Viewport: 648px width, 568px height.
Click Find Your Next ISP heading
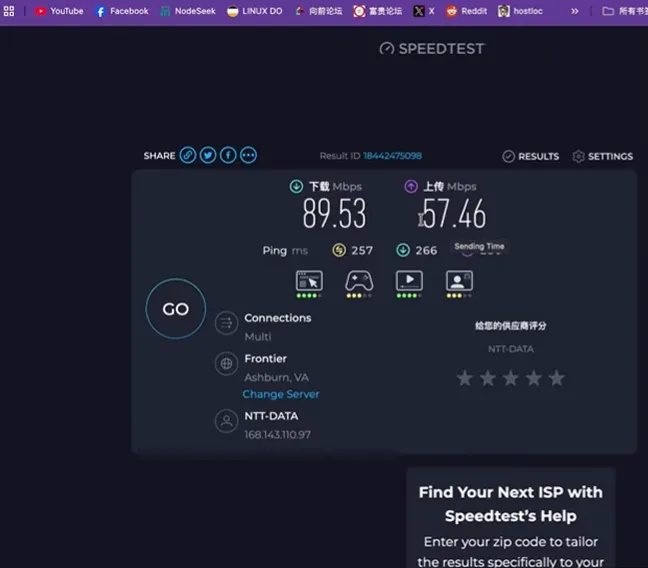point(511,504)
